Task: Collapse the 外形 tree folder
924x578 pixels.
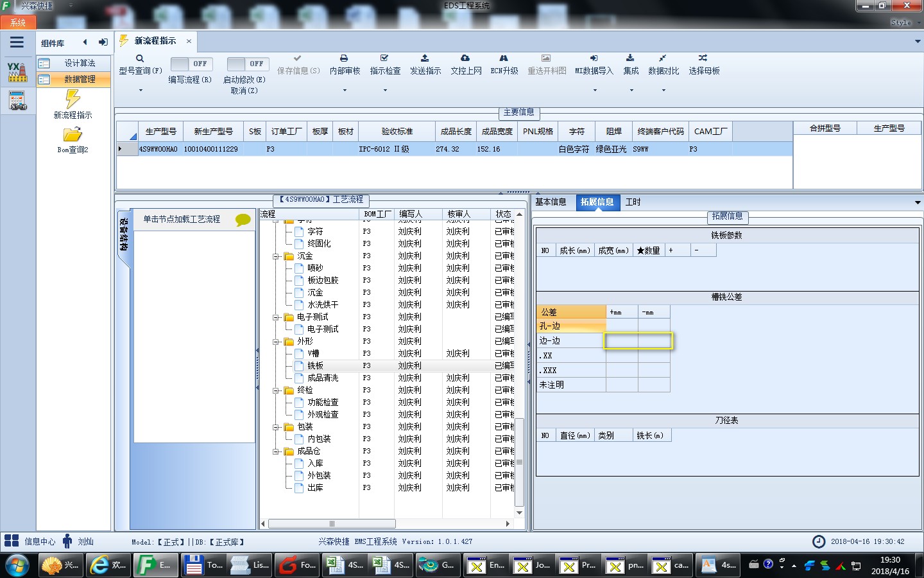Action: [x=276, y=342]
